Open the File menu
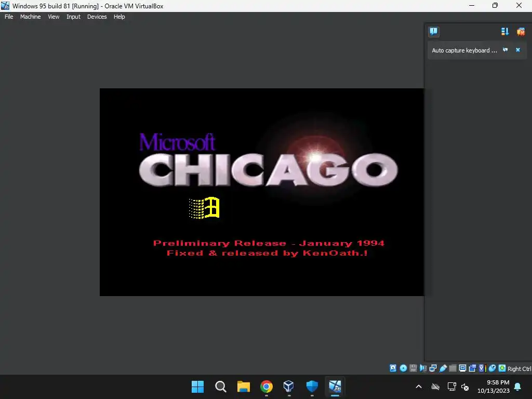Viewport: 532px width, 399px height. point(9,17)
